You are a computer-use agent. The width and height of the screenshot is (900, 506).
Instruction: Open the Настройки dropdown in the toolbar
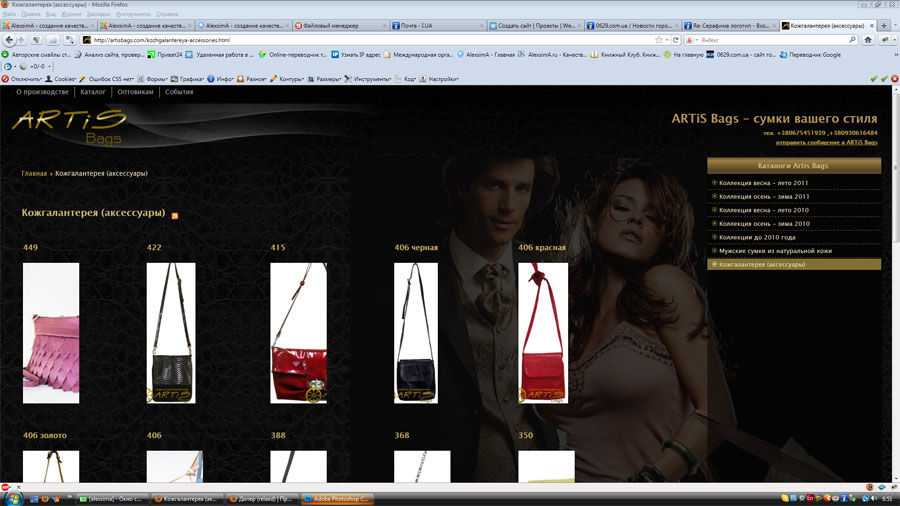coord(439,79)
